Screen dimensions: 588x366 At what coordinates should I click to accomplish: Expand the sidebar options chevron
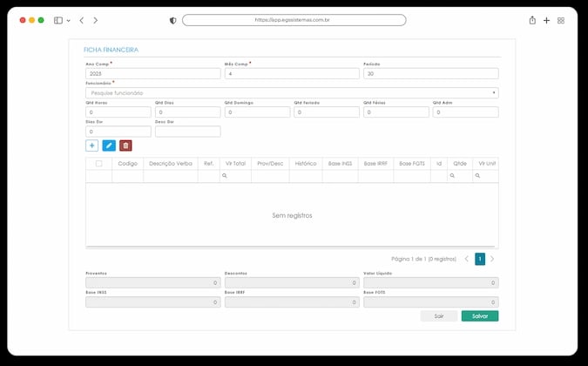68,21
